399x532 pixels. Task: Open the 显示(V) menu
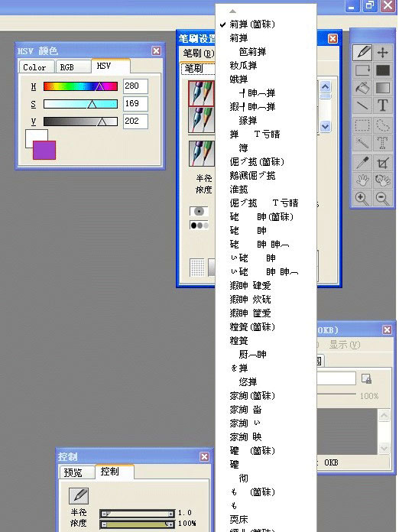[345, 345]
